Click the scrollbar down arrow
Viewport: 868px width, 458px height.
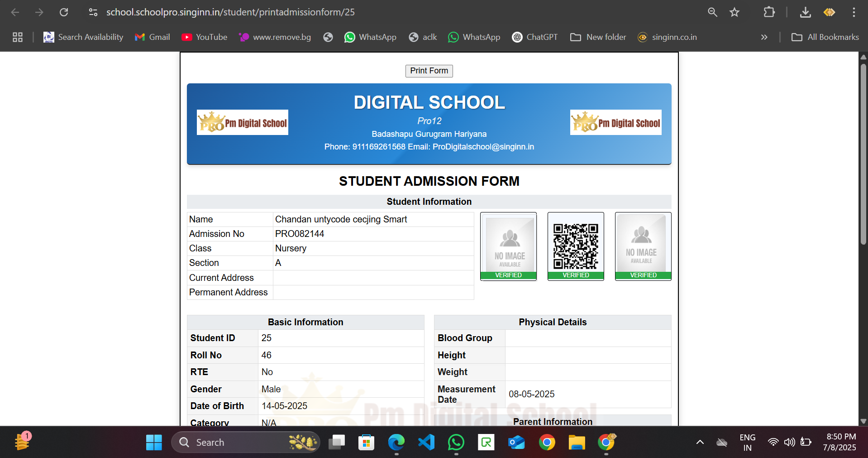(x=863, y=421)
